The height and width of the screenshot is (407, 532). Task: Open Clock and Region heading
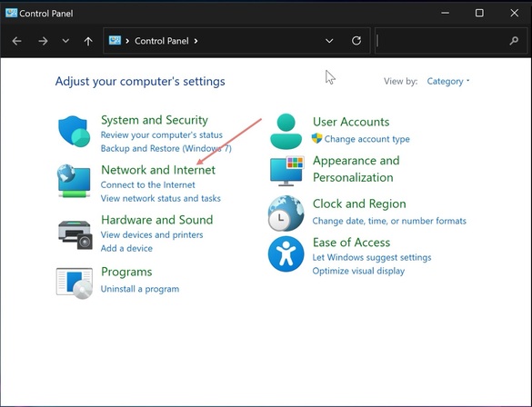click(x=359, y=203)
